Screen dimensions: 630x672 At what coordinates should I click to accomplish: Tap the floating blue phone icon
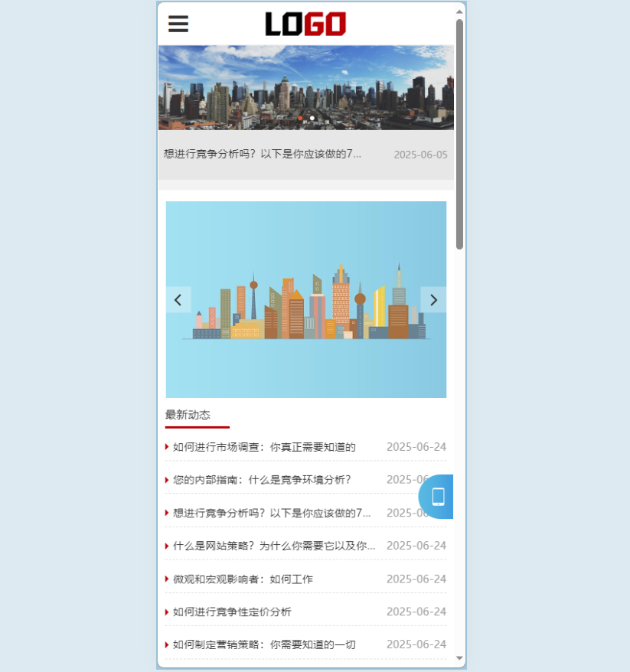437,497
